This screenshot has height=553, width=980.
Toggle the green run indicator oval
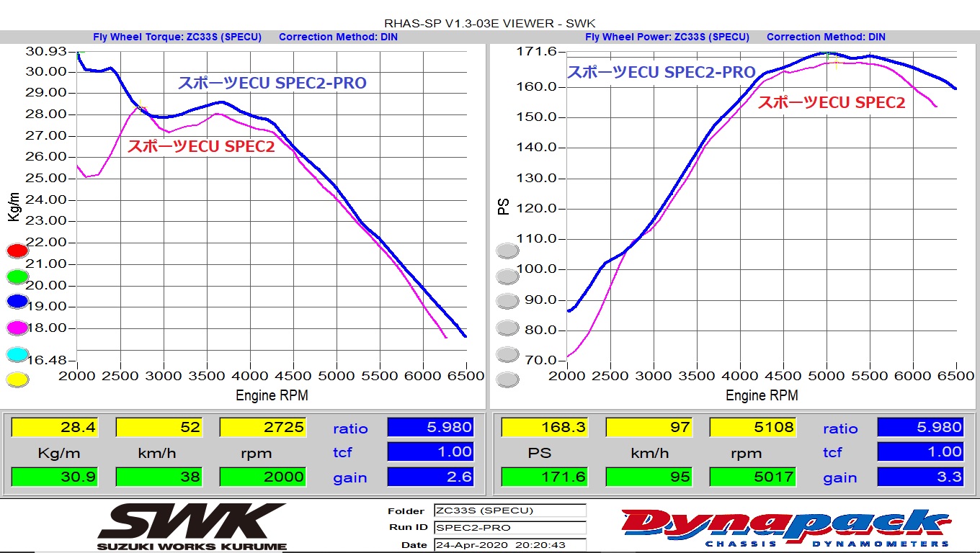point(17,276)
